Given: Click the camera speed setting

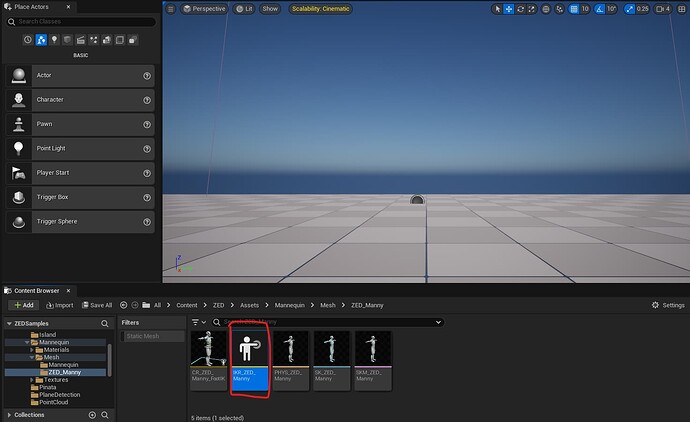Looking at the screenshot, I should [662, 9].
